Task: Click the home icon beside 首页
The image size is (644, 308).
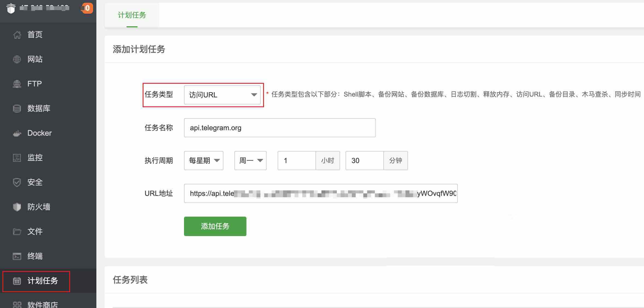Action: [17, 35]
